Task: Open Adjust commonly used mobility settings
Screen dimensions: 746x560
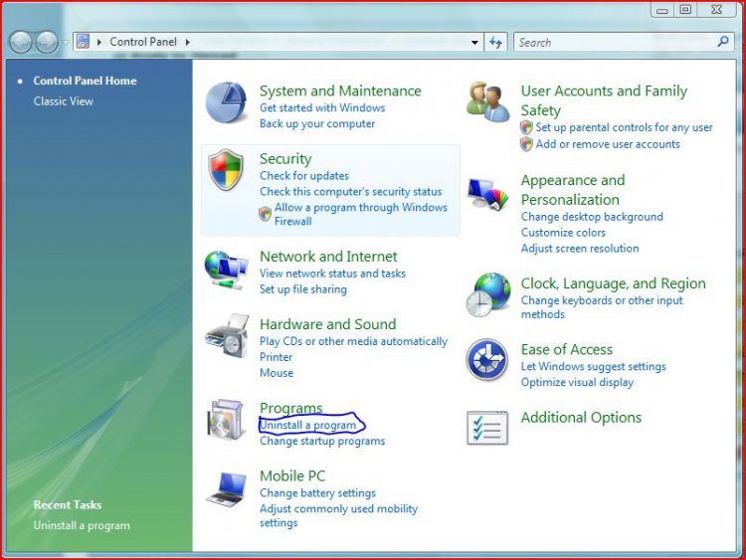Action: 338,516
